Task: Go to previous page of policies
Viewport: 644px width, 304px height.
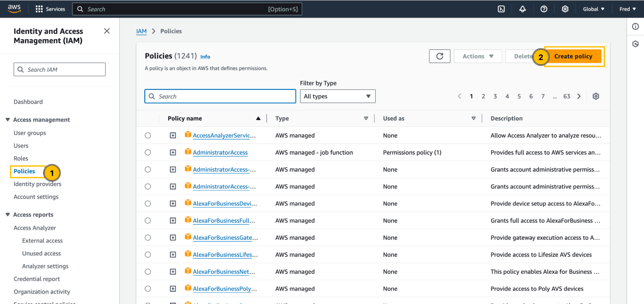Action: click(459, 96)
